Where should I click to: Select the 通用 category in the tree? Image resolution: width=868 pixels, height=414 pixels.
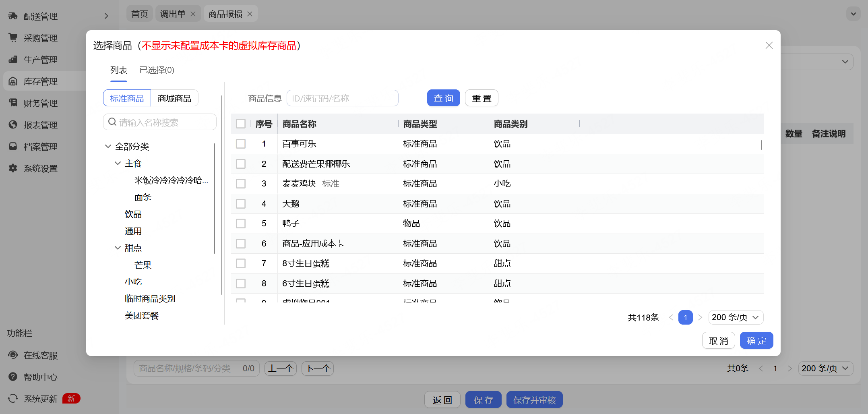point(133,231)
